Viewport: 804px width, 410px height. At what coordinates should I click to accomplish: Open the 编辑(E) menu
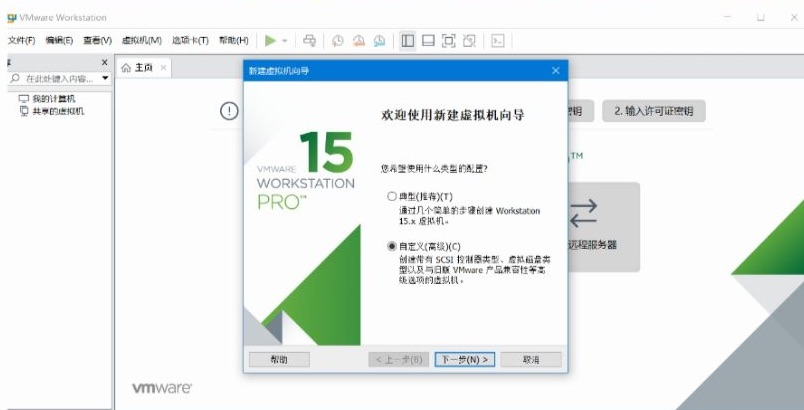(59, 40)
